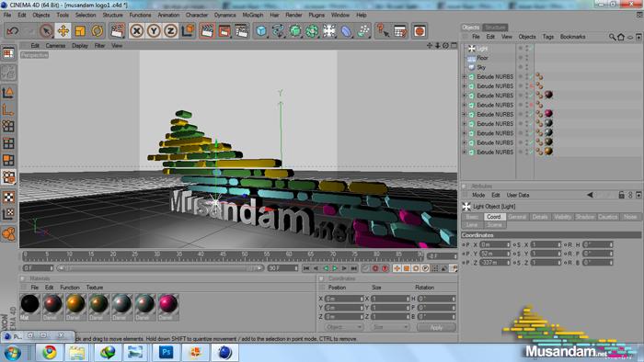Click the timeline play forward button
The image size is (644, 362).
pyautogui.click(x=335, y=268)
